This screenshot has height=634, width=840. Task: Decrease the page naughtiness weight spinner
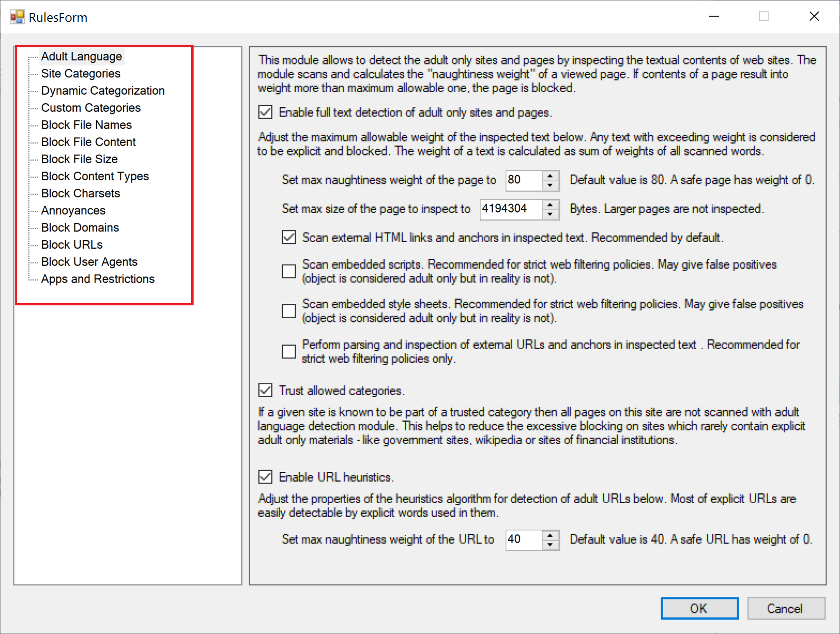pos(550,185)
